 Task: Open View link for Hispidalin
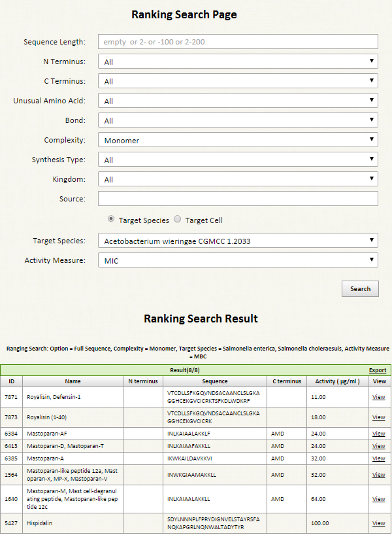(x=378, y=523)
